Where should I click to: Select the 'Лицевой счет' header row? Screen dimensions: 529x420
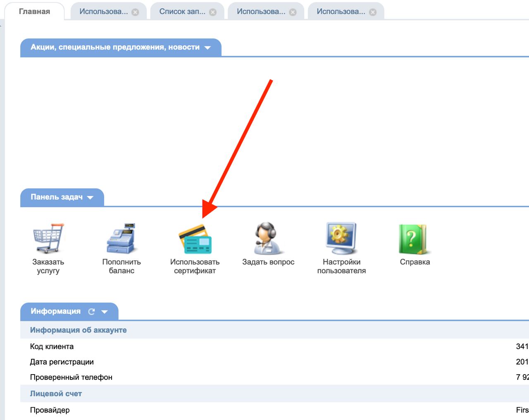coord(274,394)
